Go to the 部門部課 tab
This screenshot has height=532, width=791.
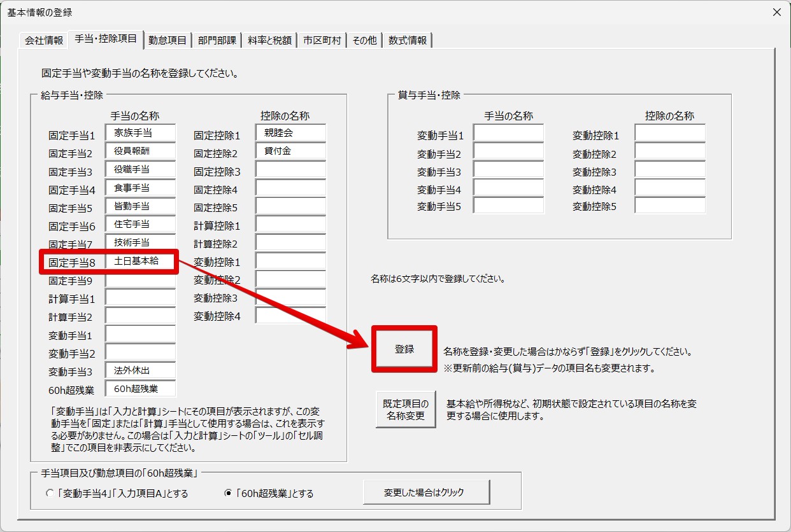217,41
